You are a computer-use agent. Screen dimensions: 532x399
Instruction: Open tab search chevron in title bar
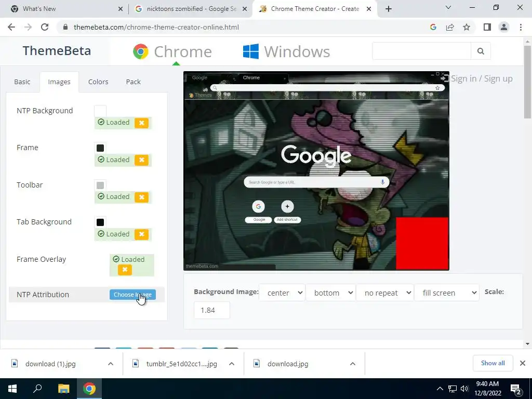pos(448,7)
